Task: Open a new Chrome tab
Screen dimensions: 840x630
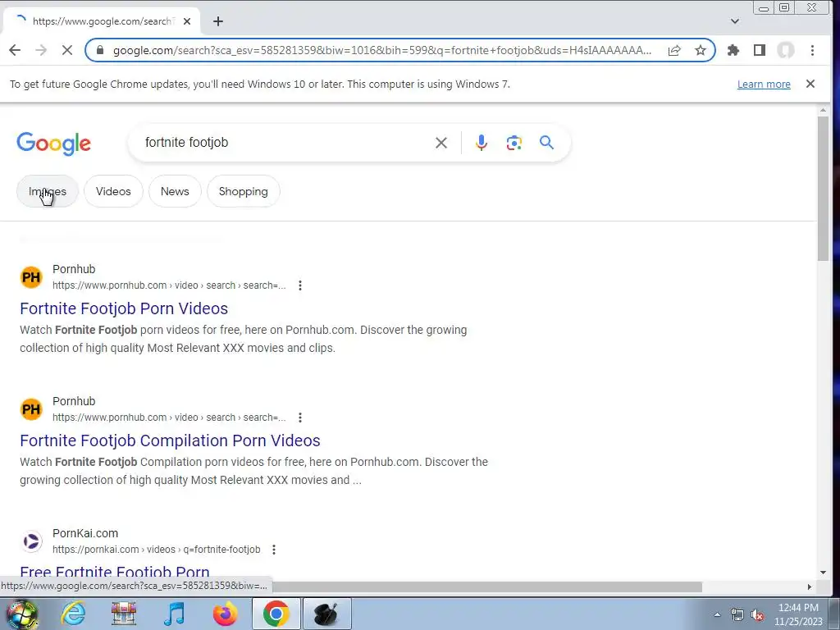Action: click(217, 21)
